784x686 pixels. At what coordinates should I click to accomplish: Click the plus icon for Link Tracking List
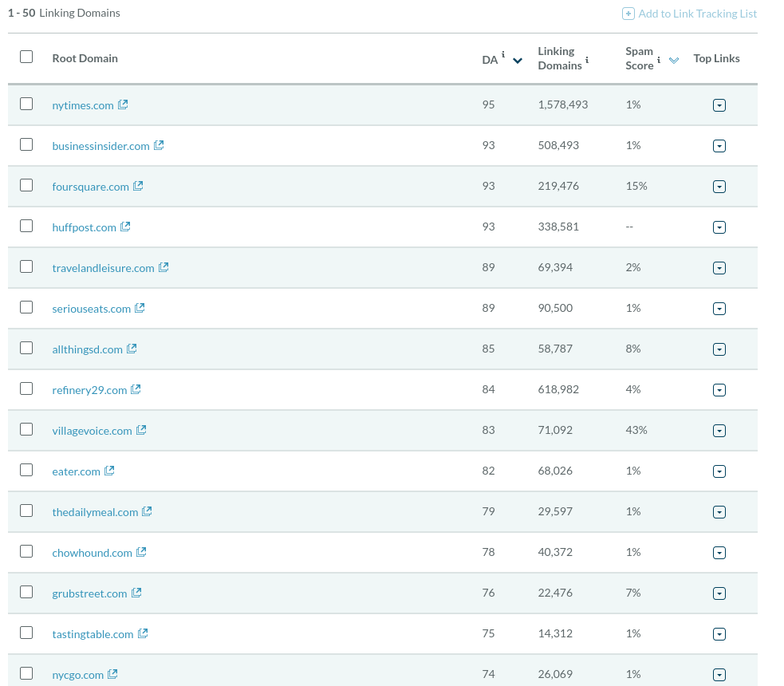tap(628, 14)
